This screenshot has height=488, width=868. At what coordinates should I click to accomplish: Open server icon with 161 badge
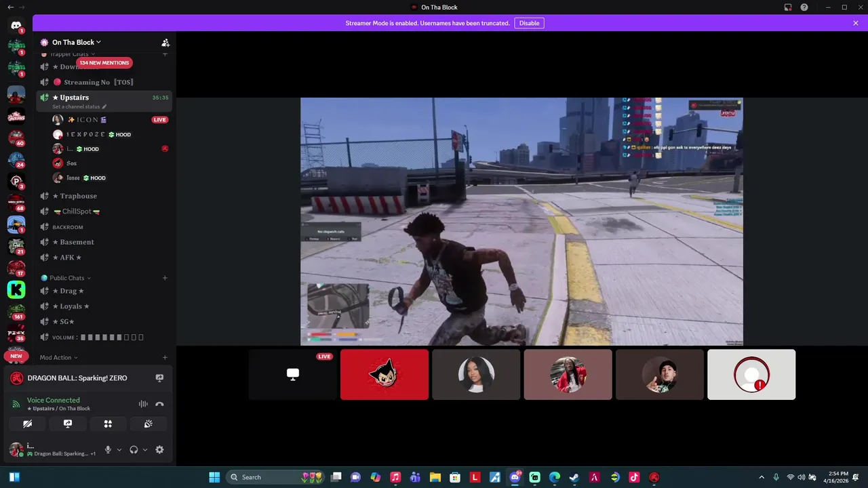pyautogui.click(x=16, y=311)
